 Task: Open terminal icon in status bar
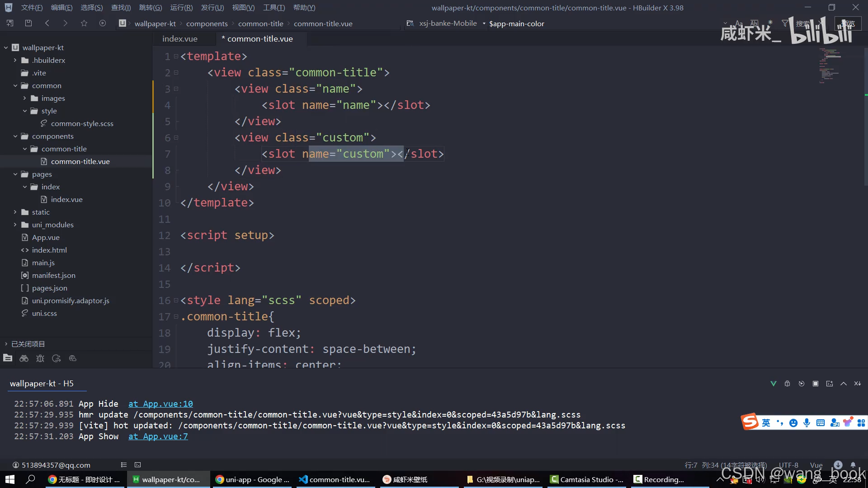pyautogui.click(x=138, y=465)
